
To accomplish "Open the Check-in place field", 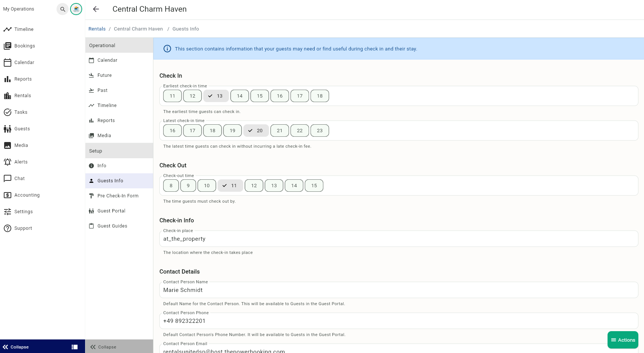I will [399, 239].
